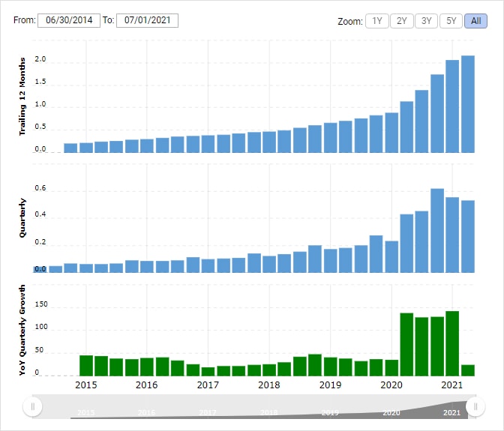Viewport: 504px width, 431px height.
Task: Click the 2015 label in the navigator bar
Action: click(x=85, y=412)
